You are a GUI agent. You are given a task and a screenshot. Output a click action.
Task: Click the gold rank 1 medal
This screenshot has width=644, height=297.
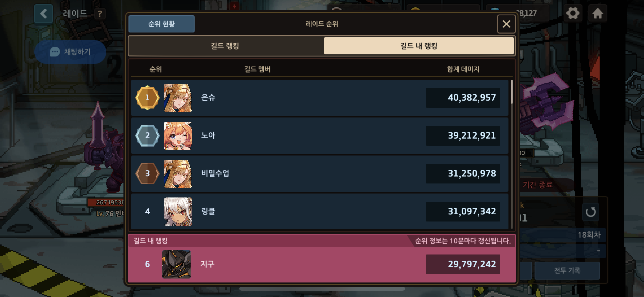point(148,98)
